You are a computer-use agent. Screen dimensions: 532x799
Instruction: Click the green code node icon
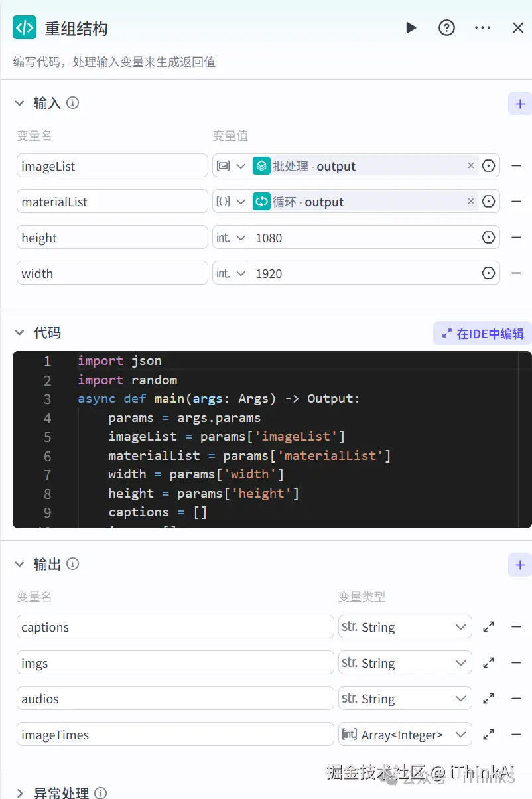(25, 28)
